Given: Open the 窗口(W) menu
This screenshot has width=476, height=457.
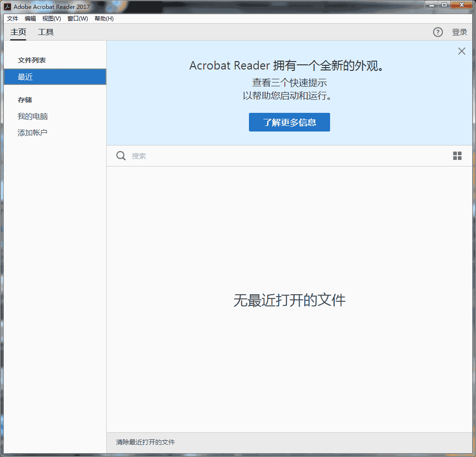Looking at the screenshot, I should pyautogui.click(x=77, y=19).
